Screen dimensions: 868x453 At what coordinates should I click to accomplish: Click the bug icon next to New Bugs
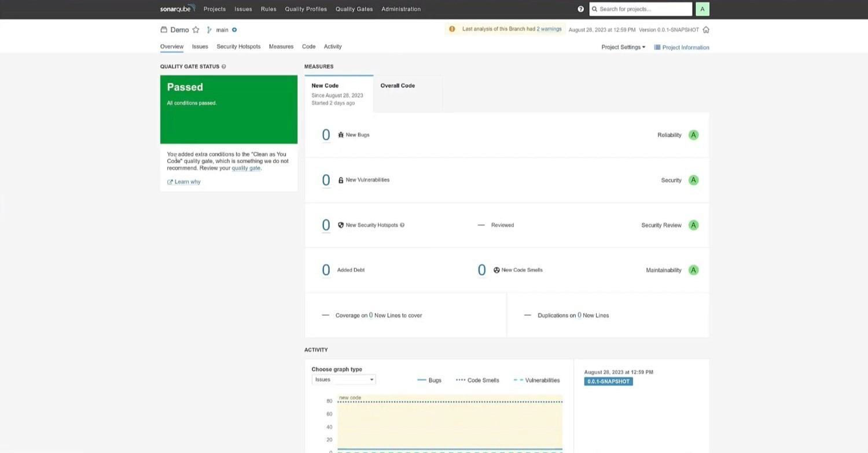pyautogui.click(x=340, y=135)
